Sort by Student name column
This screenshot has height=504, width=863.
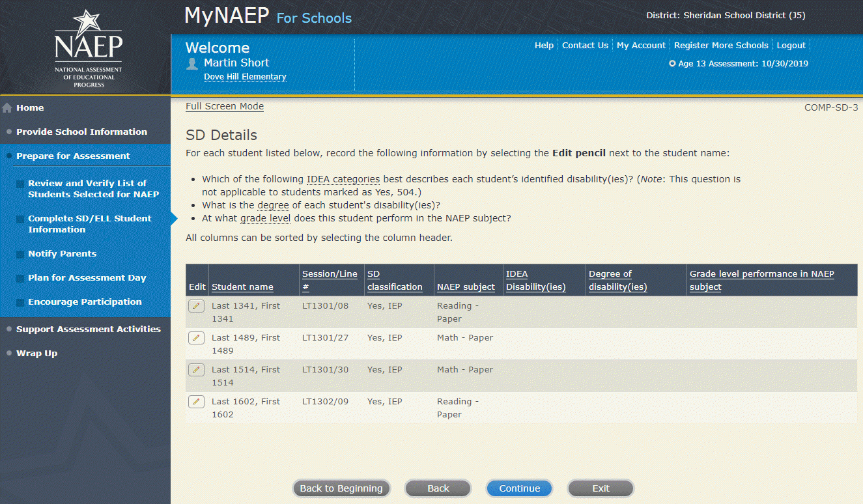point(242,287)
